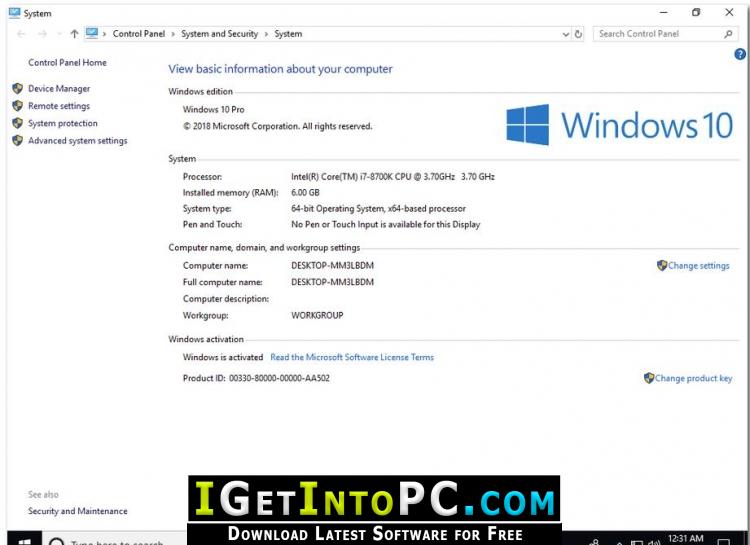The width and height of the screenshot is (750, 545).
Task: Click the 6.00 GB installed memory value
Action: 305,192
